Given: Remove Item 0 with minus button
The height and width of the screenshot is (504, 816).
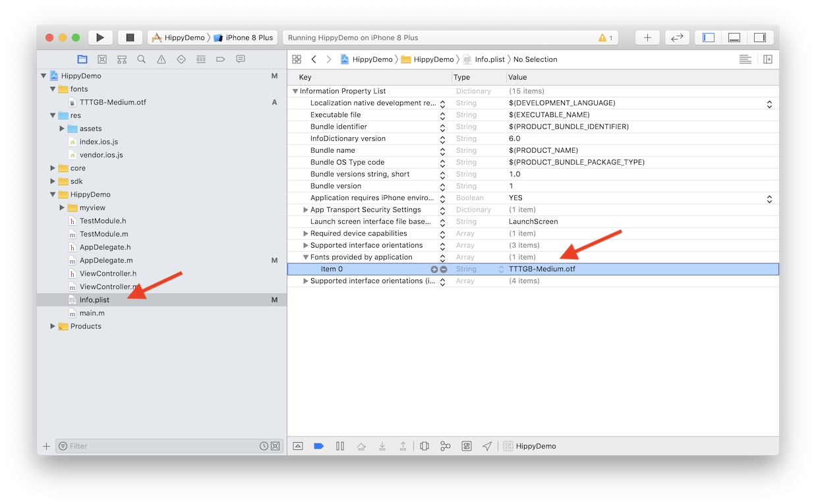Looking at the screenshot, I should pyautogui.click(x=444, y=269).
